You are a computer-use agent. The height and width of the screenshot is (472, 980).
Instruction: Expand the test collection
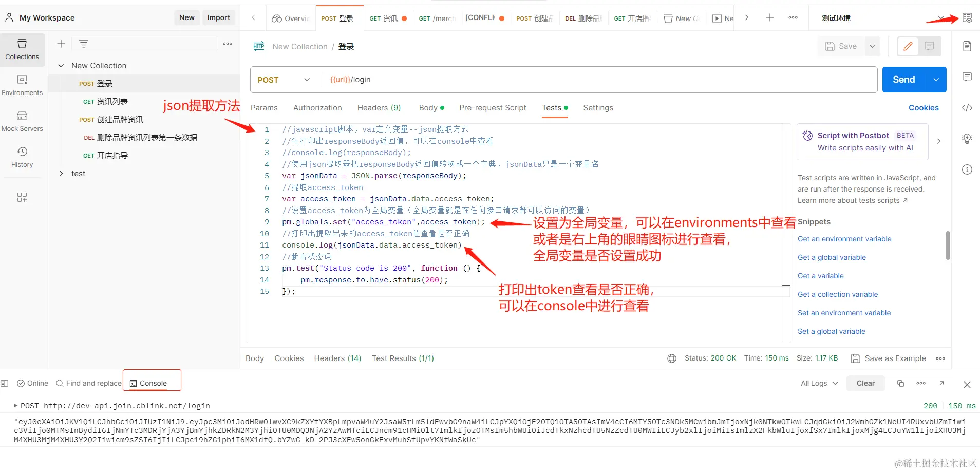(x=61, y=174)
